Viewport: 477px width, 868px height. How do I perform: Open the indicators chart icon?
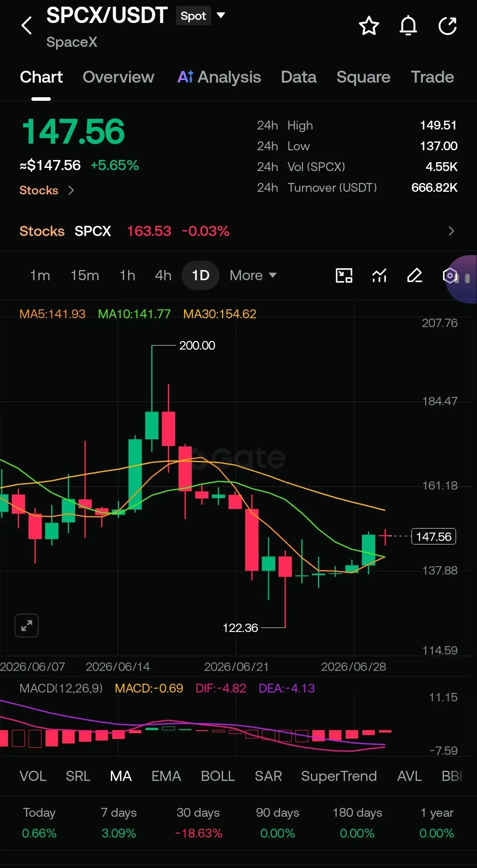(379, 275)
